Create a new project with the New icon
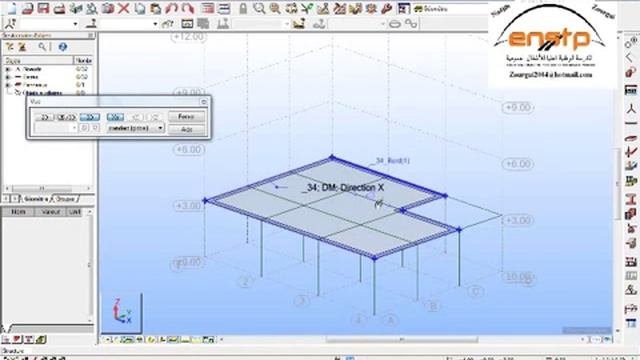This screenshot has height=360, width=640. pyautogui.click(x=12, y=8)
